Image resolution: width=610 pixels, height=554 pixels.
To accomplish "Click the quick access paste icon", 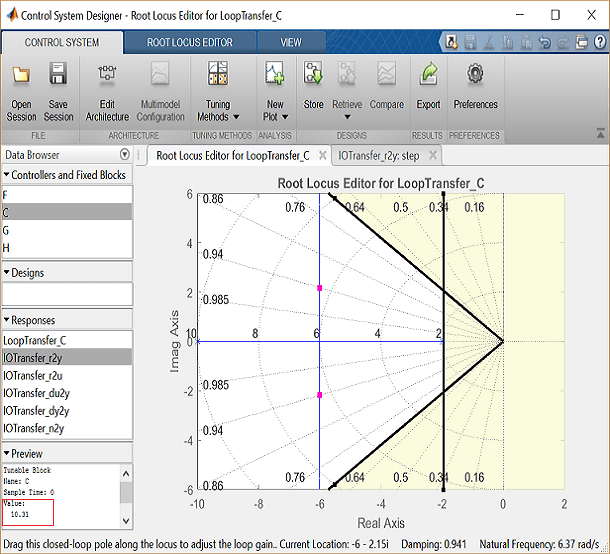I will pyautogui.click(x=526, y=42).
